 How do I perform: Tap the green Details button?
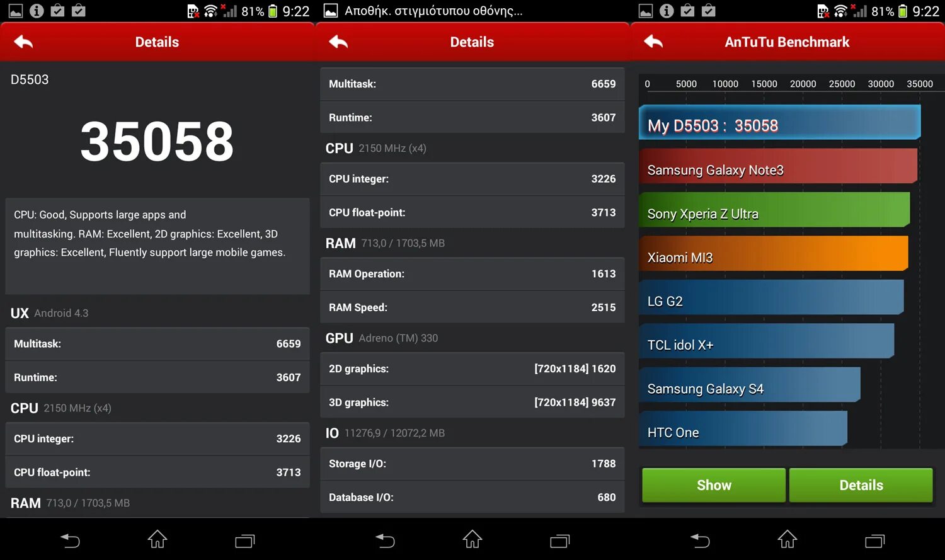(861, 485)
